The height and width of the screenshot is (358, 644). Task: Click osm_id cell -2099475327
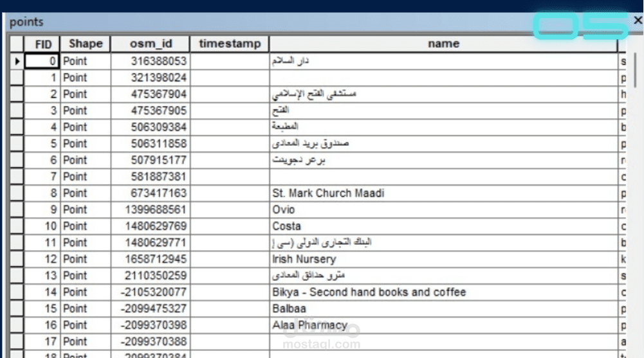coord(151,309)
